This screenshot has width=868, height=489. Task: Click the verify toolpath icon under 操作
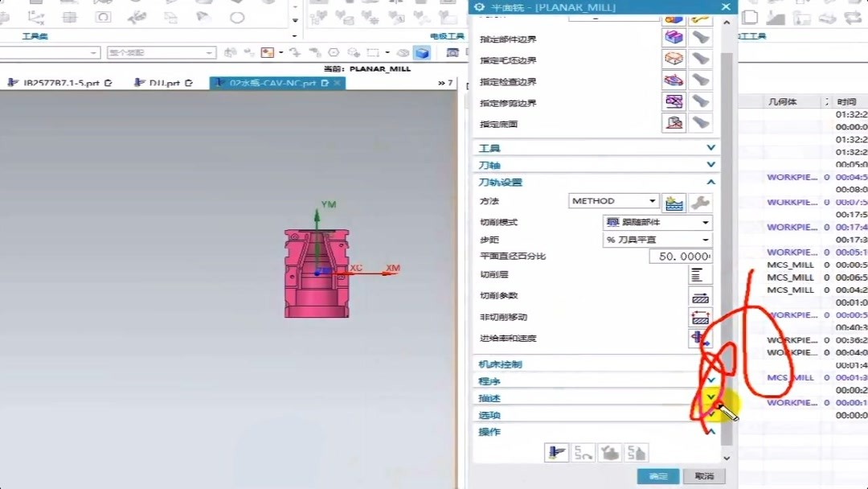click(x=609, y=453)
